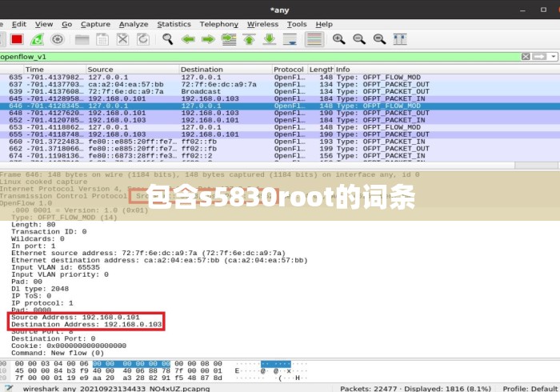This screenshot has width=560, height=392.
Task: Select packet 653 OFPT_FLOW_MOD row
Action: (280, 127)
